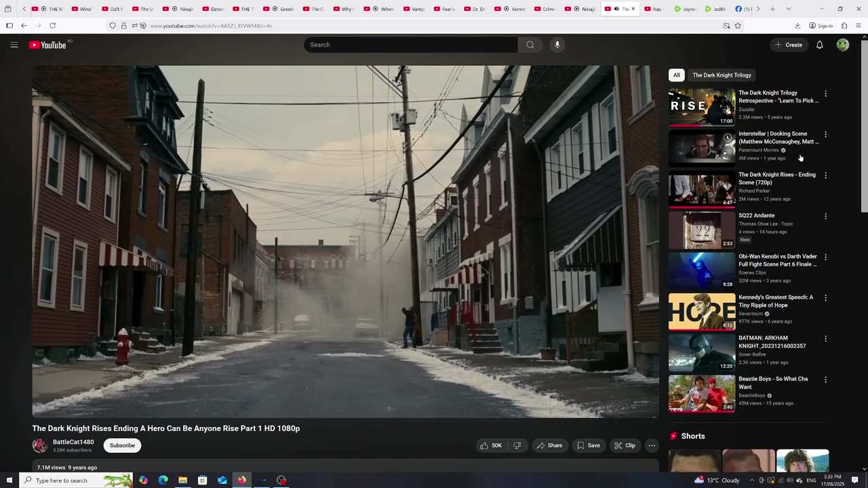Open the YouTube notifications bell
Viewport: 868px width, 488px height.
(x=819, y=45)
